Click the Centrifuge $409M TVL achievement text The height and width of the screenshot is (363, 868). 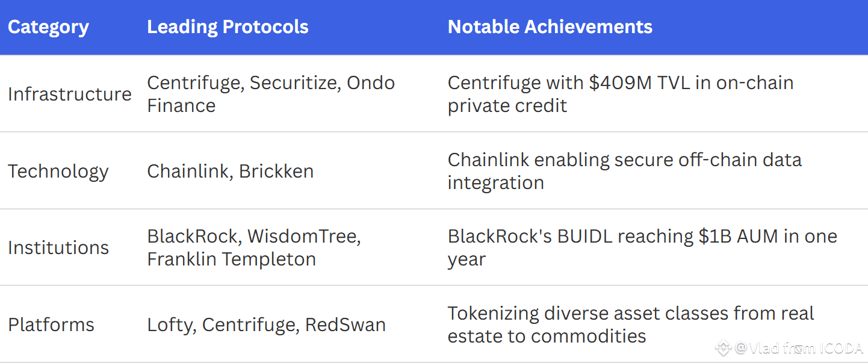point(621,94)
